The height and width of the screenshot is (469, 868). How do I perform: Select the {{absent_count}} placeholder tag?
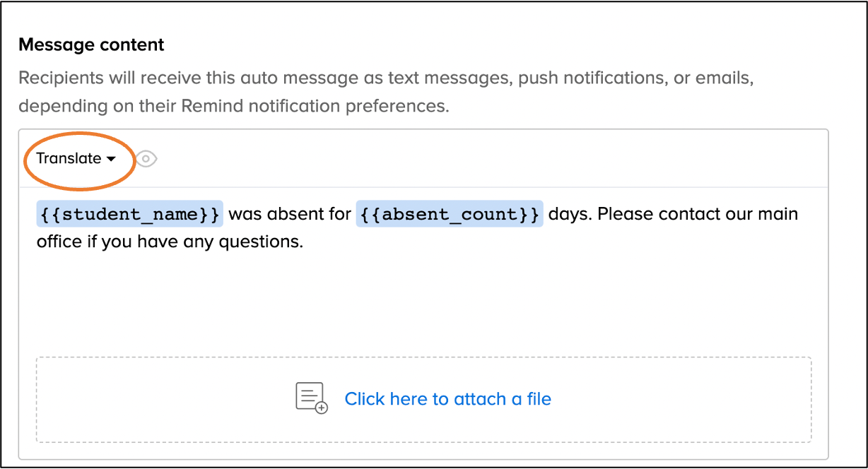pyautogui.click(x=450, y=213)
